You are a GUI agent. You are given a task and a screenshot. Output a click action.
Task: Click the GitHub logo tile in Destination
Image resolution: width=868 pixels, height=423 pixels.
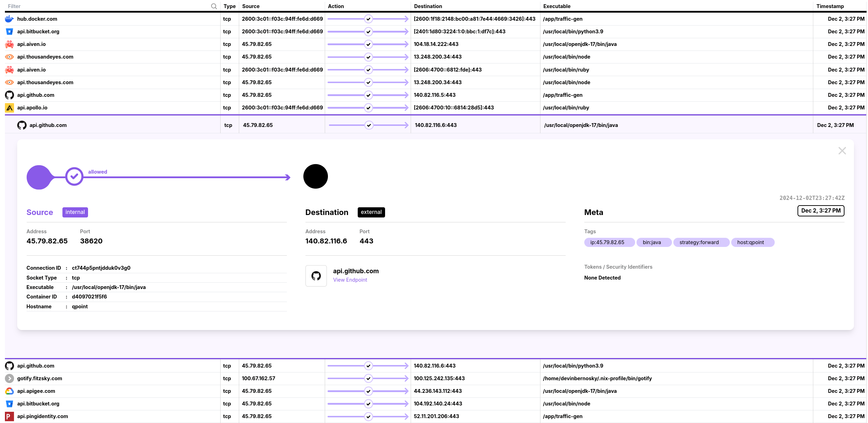[316, 276]
